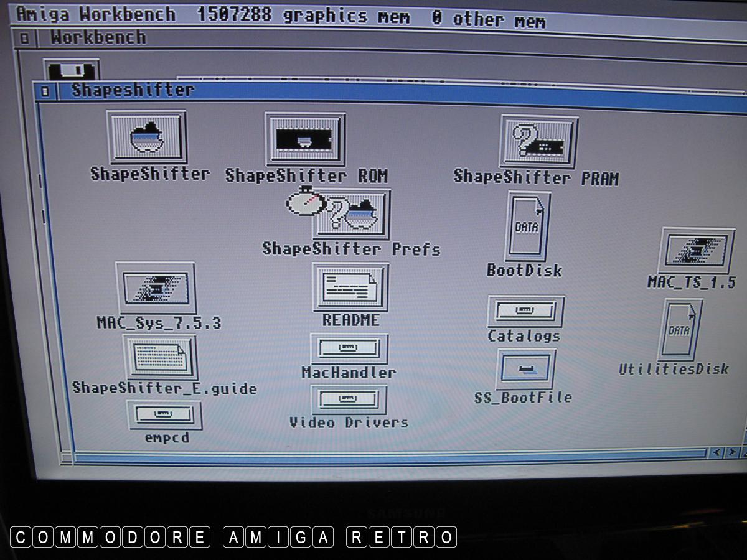Click the floppy disk icon on Workbench

tap(71, 70)
